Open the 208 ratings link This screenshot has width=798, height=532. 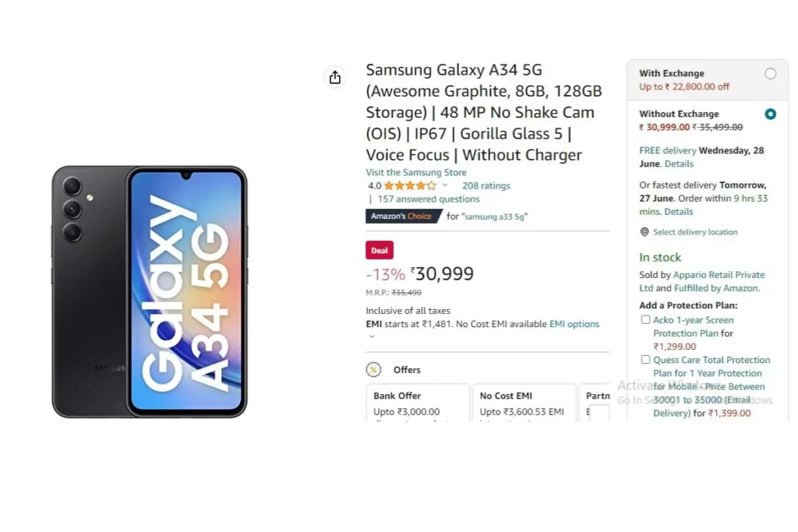486,185
